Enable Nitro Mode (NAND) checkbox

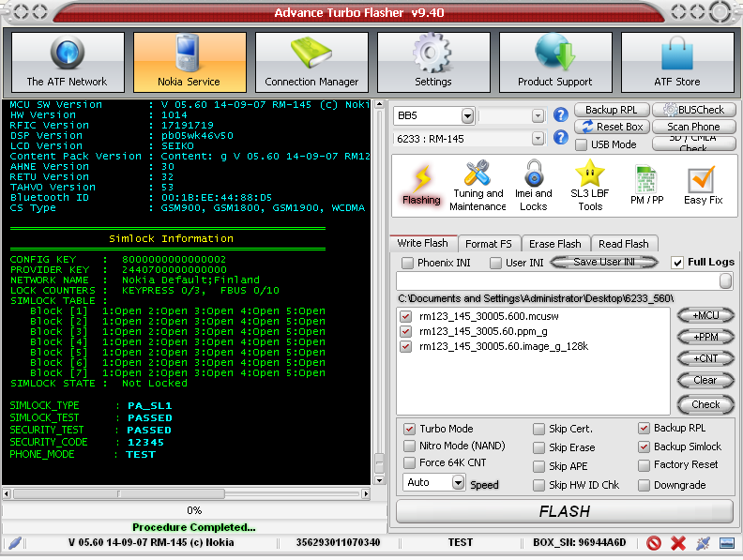409,446
